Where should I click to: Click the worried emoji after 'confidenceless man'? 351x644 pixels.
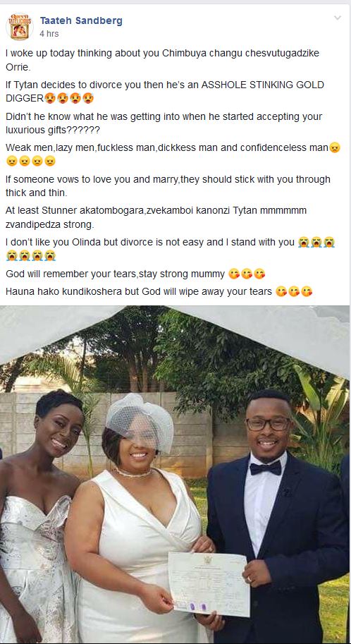[x=335, y=148]
